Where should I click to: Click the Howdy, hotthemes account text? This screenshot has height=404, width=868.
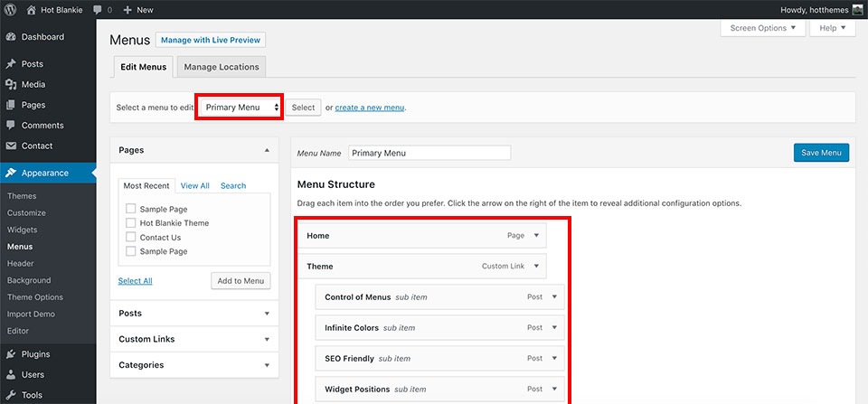pyautogui.click(x=815, y=10)
